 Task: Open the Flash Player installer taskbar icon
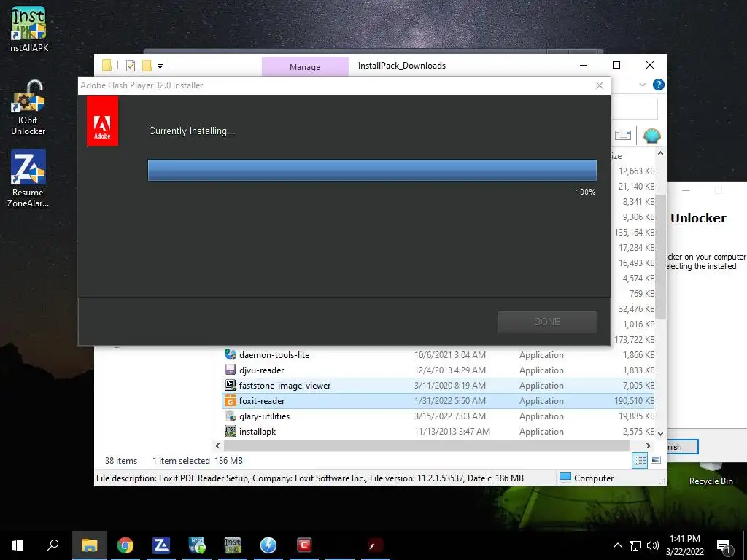(374, 545)
